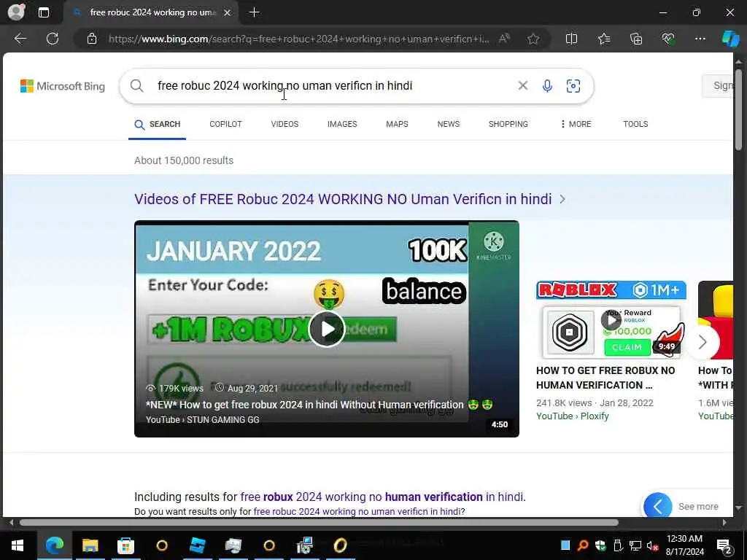Open Browser essentials heart icon
747x560 pixels.
668,39
